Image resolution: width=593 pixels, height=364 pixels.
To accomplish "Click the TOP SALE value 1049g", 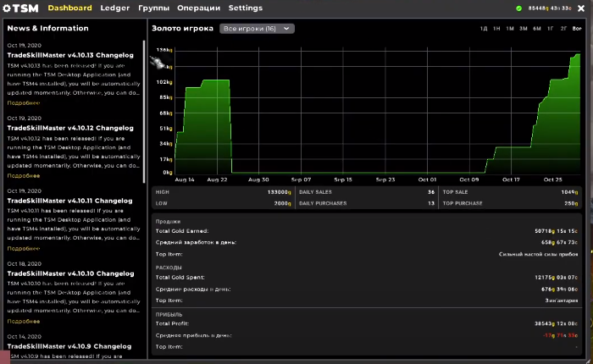I will click(x=569, y=192).
